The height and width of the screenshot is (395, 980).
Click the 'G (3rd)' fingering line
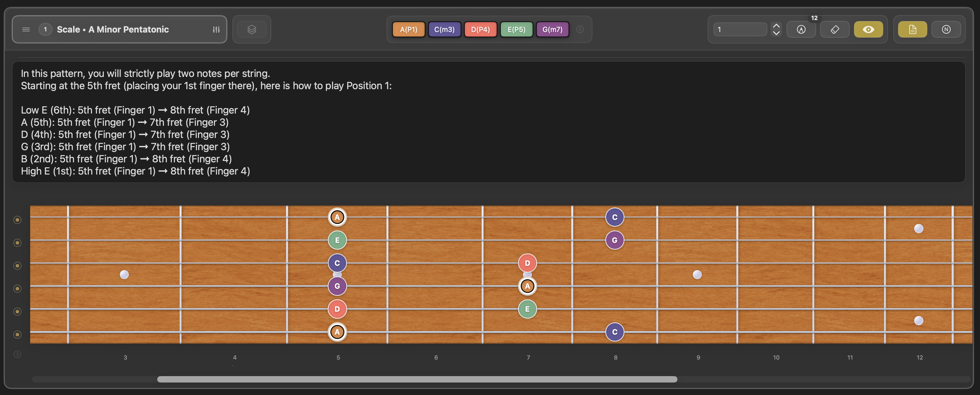pos(126,147)
